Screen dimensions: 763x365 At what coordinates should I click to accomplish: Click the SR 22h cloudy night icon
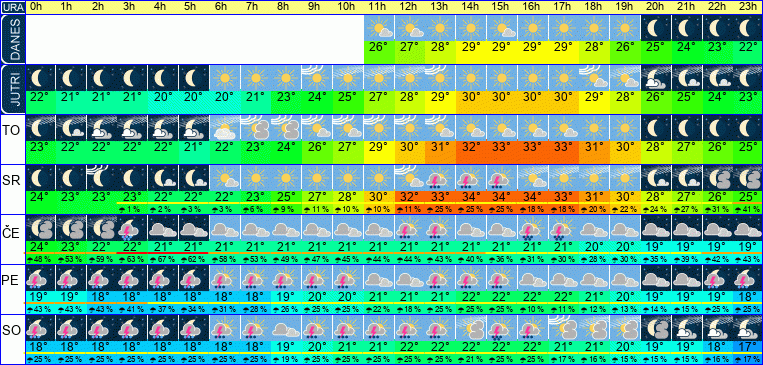pyautogui.click(x=717, y=177)
